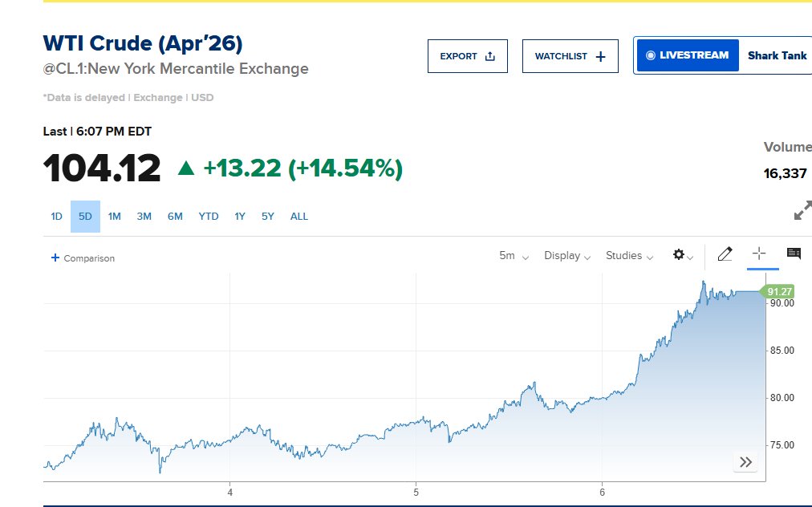Switch chart to 6M range

pyautogui.click(x=175, y=217)
